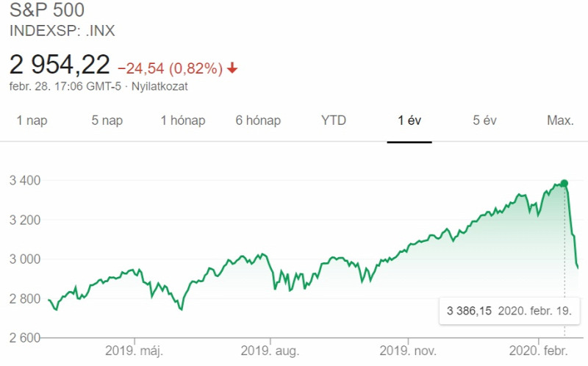
Task: Open the 1 hónap chart range
Action: (x=183, y=121)
